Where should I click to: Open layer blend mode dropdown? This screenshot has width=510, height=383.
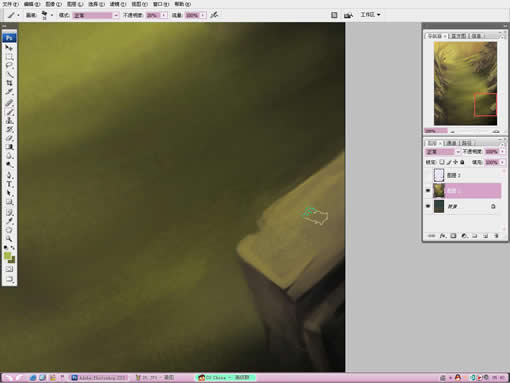(x=442, y=152)
